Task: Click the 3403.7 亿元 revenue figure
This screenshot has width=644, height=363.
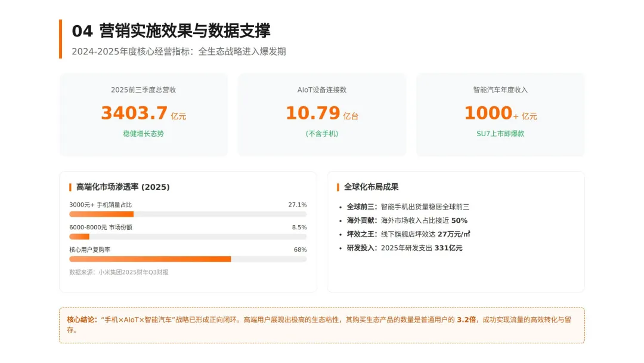Action: pyautogui.click(x=143, y=113)
